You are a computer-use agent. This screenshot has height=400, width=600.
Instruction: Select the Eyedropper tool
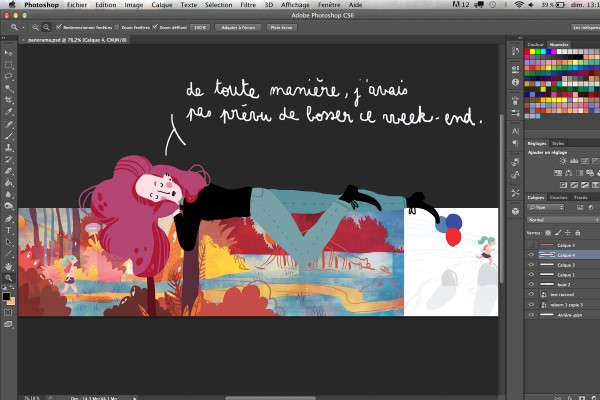(8, 112)
